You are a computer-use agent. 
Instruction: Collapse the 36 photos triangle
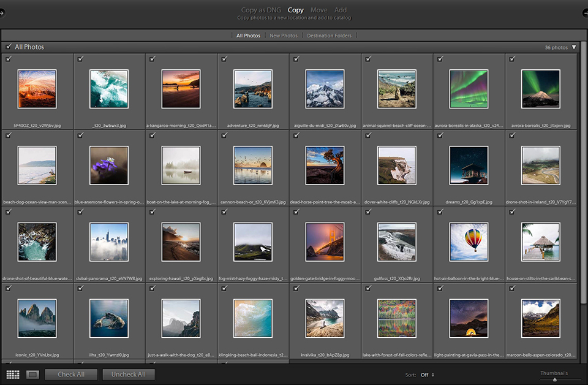[574, 47]
